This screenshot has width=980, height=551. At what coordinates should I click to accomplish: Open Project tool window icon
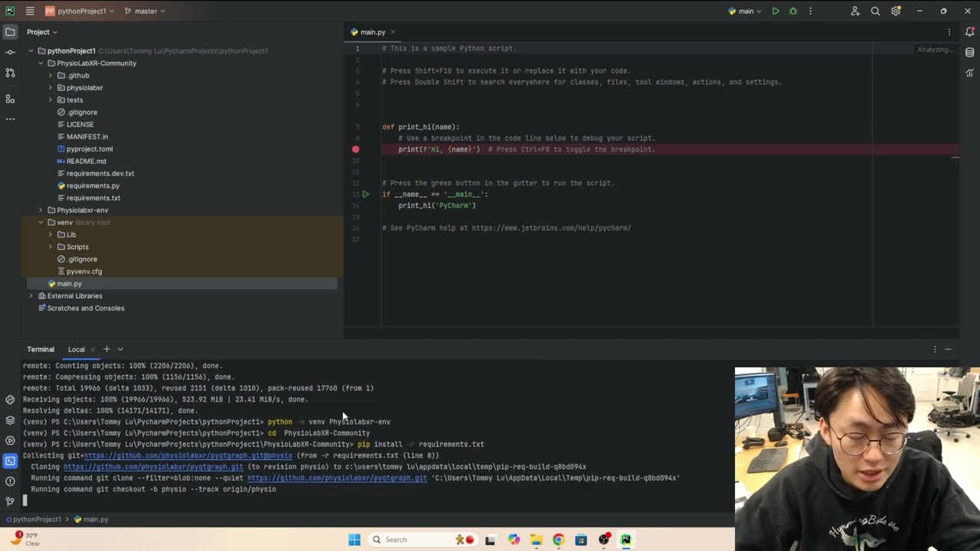tap(10, 32)
